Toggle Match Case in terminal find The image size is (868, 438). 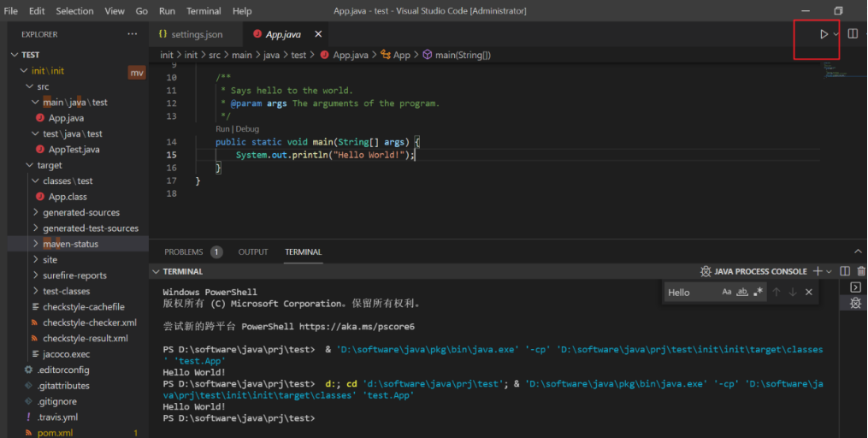(727, 292)
